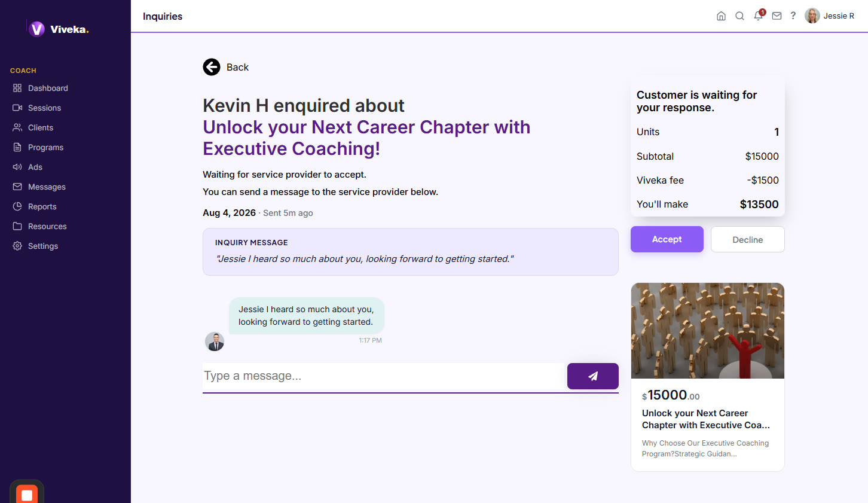Open Sessions in sidebar
The width and height of the screenshot is (868, 503).
click(x=44, y=108)
